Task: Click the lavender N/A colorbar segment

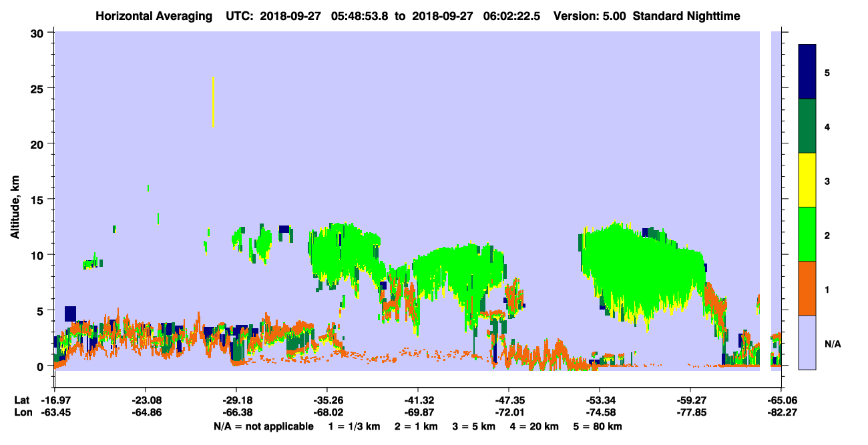Action: point(807,342)
